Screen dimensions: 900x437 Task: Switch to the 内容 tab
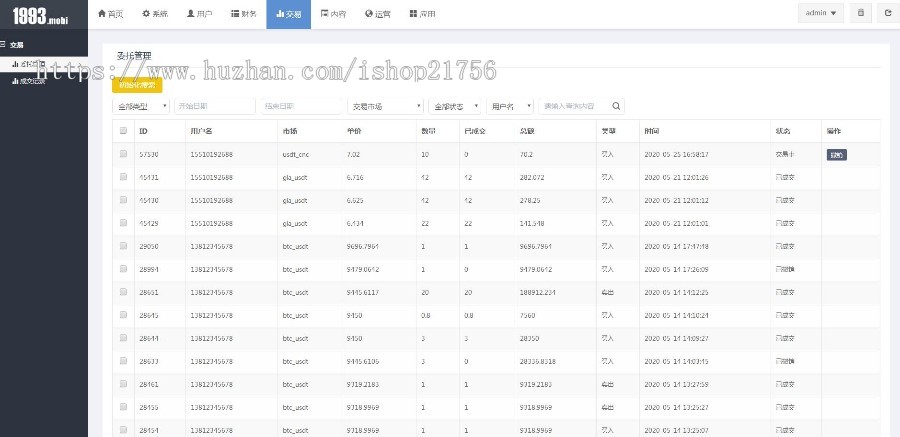333,14
